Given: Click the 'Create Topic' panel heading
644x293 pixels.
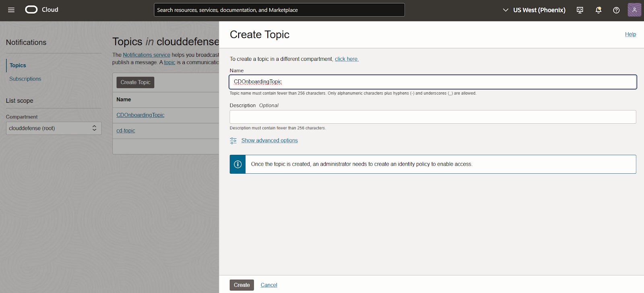Looking at the screenshot, I should [260, 35].
